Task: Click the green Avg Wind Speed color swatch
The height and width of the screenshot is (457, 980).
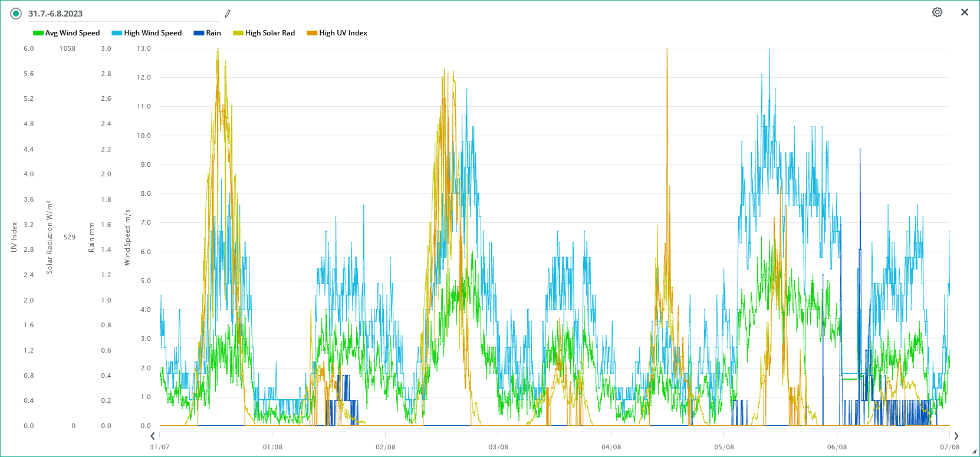Action: [x=38, y=33]
